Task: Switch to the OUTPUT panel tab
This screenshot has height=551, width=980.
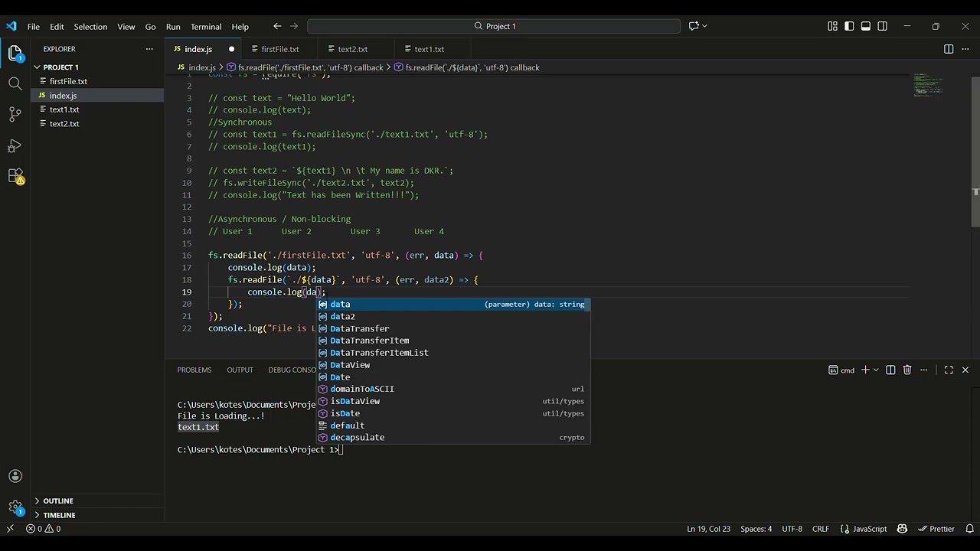Action: [x=240, y=370]
